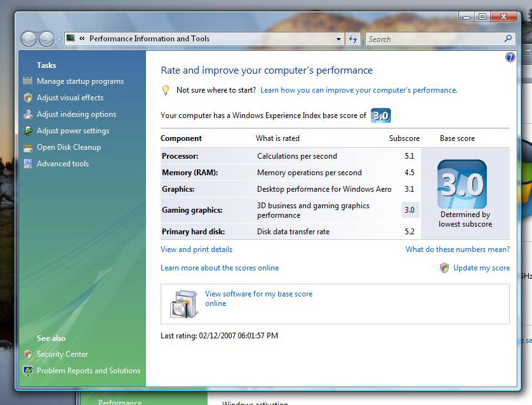
Task: Open the recent pages dropdown by navigation arrows
Action: [x=59, y=39]
